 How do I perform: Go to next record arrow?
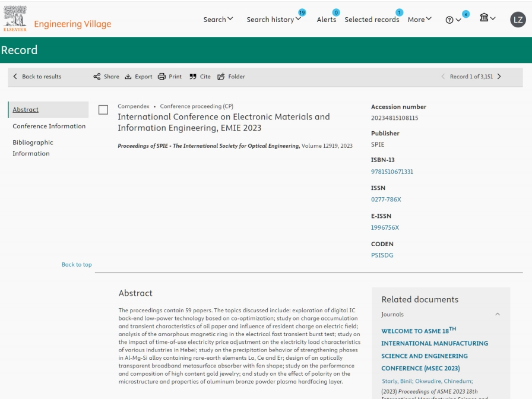click(x=499, y=77)
